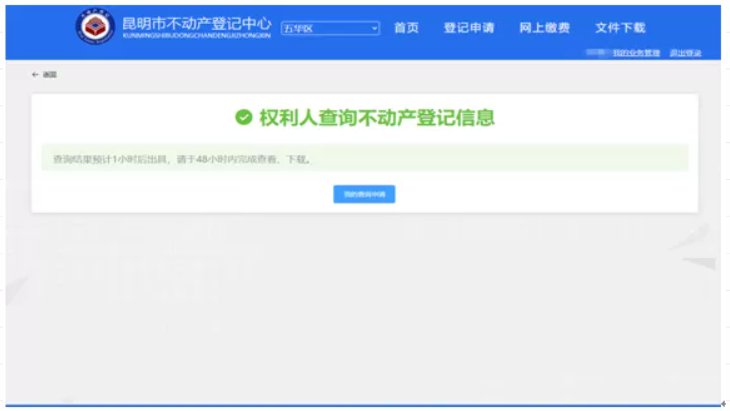Click the empty white card area beside the button
The height and width of the screenshot is (411, 730).
point(550,194)
